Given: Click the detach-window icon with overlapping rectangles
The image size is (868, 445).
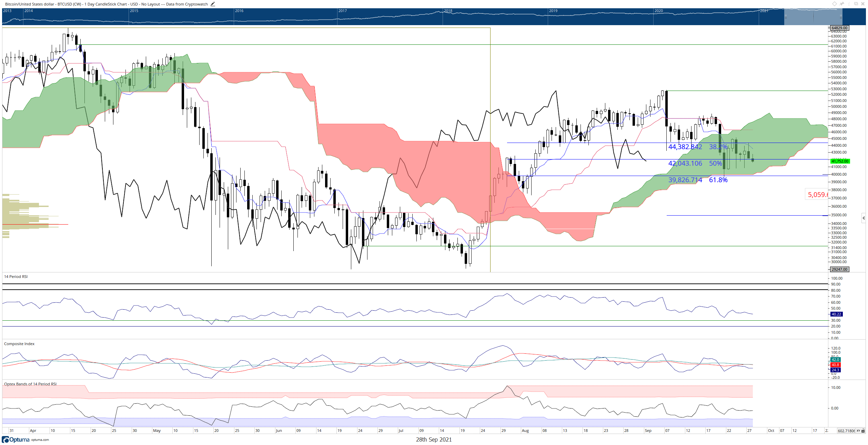Looking at the screenshot, I should pos(856,4).
